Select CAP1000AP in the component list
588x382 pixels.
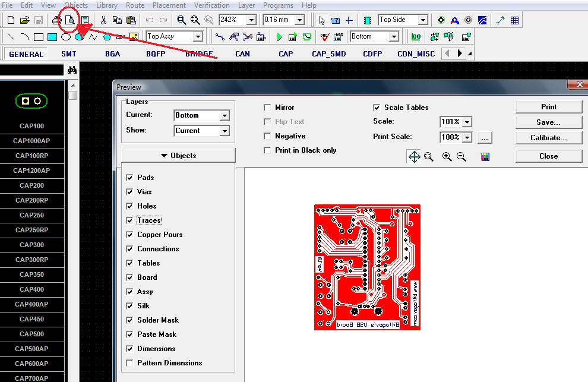click(x=31, y=141)
